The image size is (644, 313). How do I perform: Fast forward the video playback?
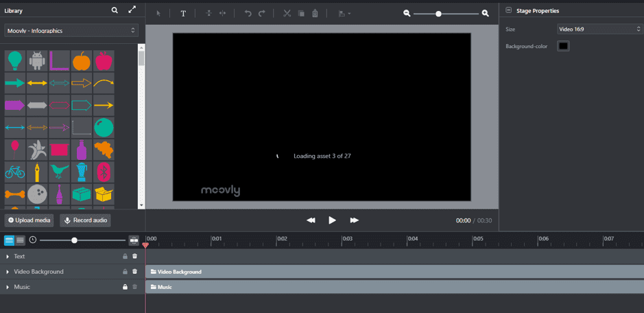354,220
